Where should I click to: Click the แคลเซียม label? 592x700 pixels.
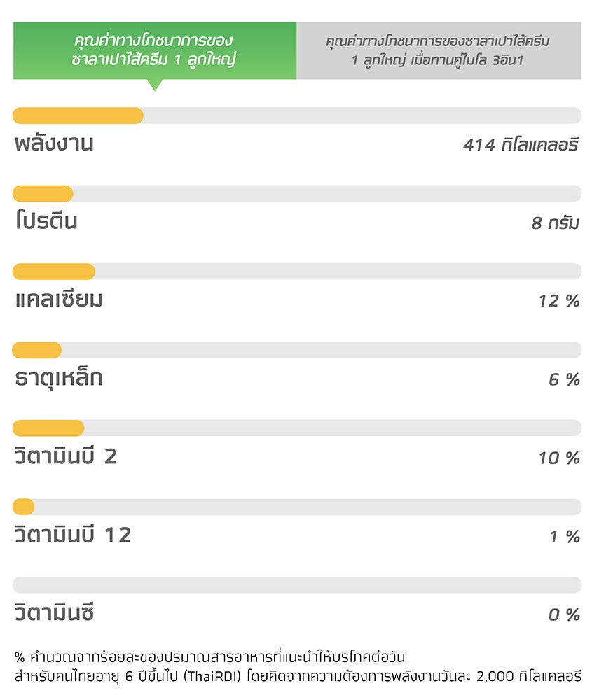point(59,299)
